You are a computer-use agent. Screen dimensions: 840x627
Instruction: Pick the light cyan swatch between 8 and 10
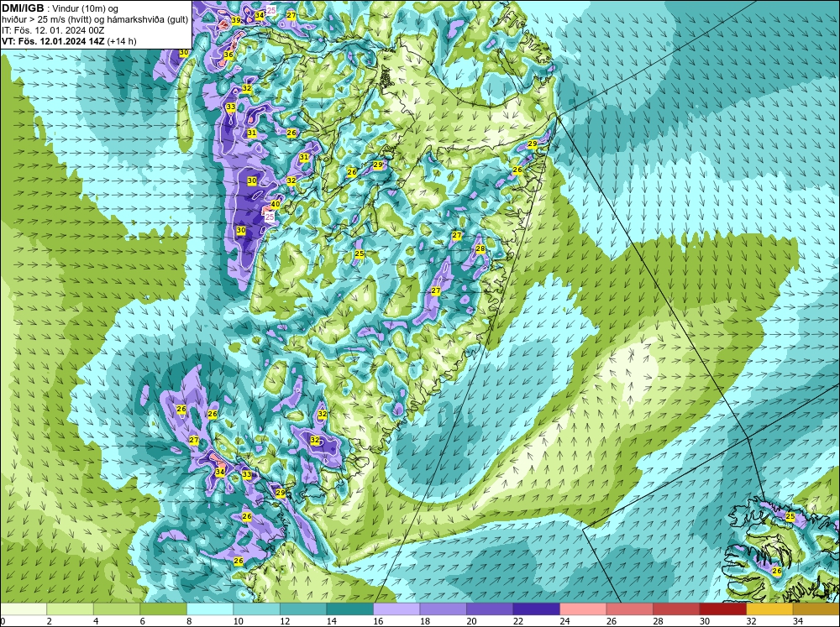point(210,609)
